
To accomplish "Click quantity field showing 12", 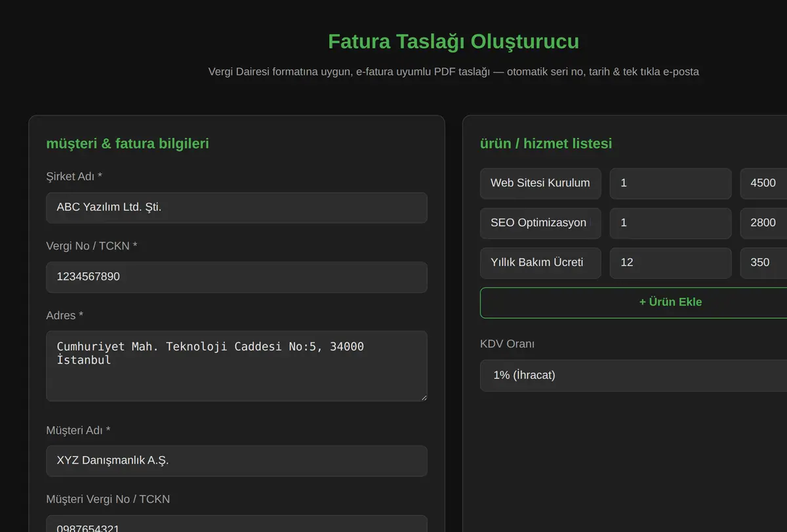I will point(670,262).
